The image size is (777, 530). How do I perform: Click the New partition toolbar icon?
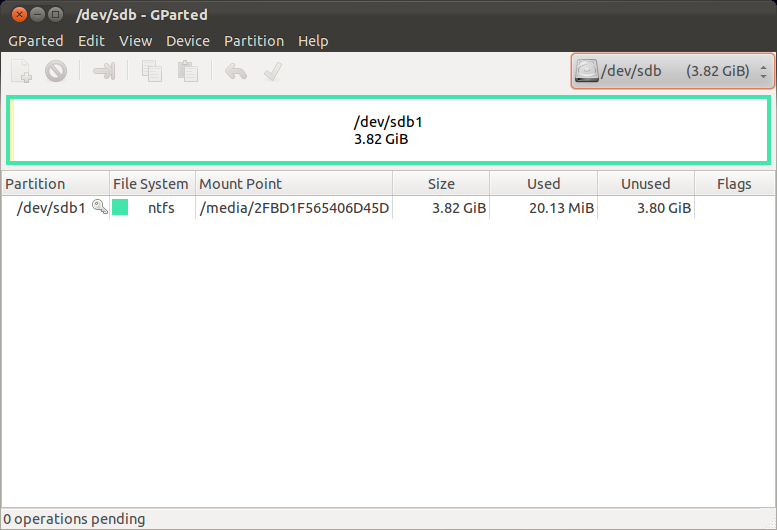pos(22,71)
